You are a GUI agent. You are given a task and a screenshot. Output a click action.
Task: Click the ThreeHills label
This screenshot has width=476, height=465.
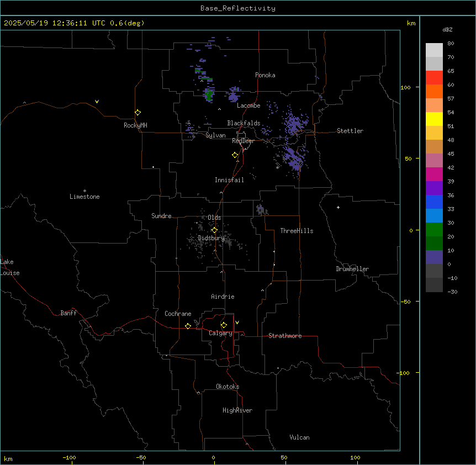[x=297, y=231]
